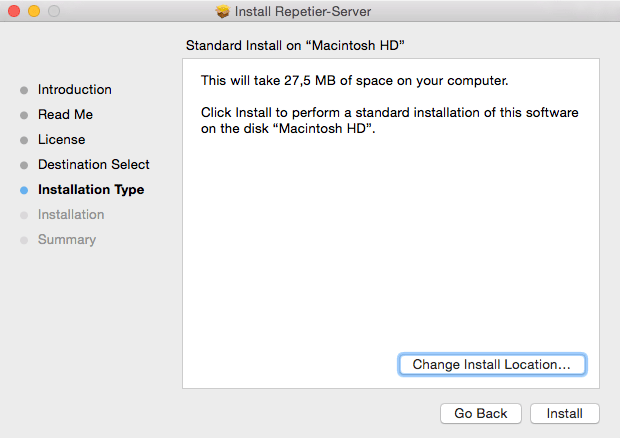Click the Go Back button
The width and height of the screenshot is (620, 438).
pos(481,413)
